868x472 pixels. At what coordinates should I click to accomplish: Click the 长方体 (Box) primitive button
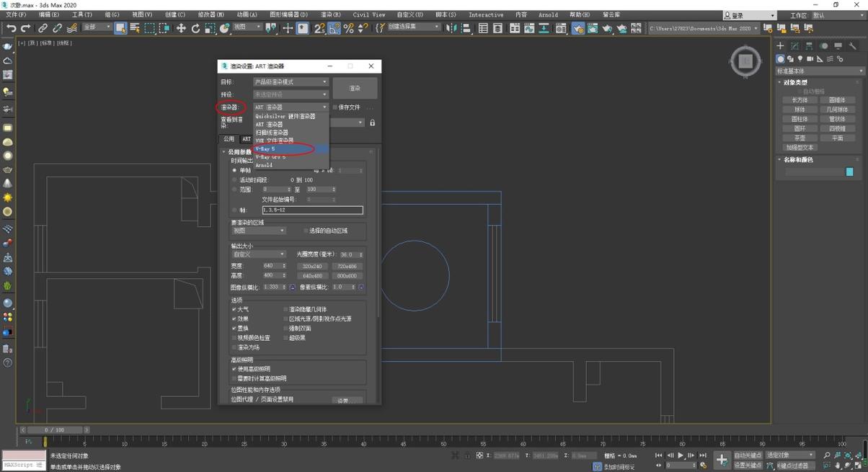pos(800,100)
